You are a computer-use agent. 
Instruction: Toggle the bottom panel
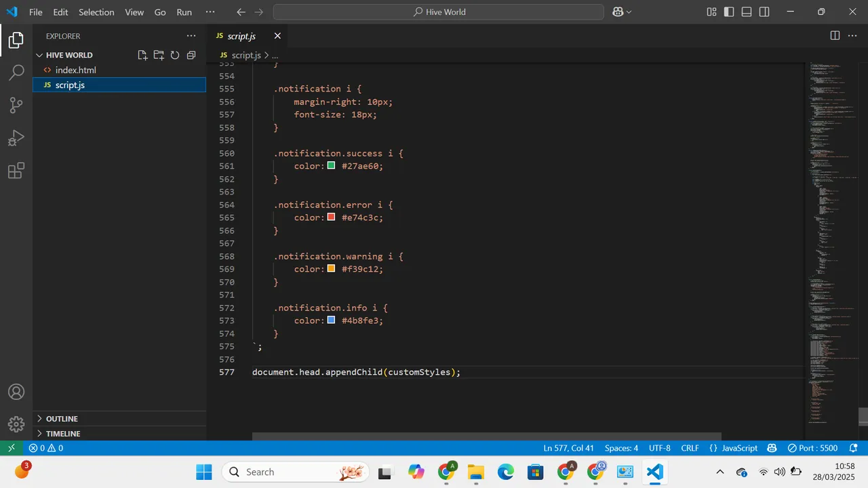coord(747,12)
